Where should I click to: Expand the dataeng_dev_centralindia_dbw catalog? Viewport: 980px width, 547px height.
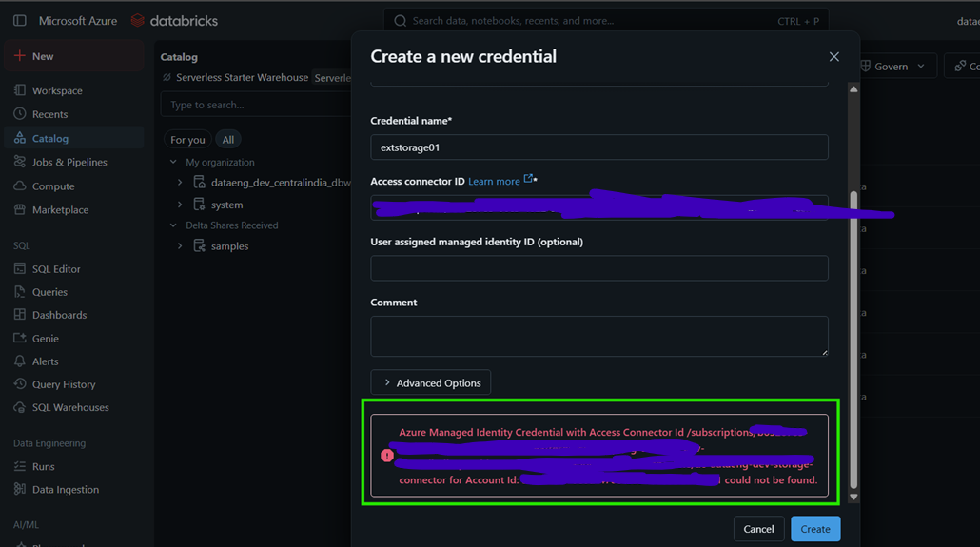180,183
